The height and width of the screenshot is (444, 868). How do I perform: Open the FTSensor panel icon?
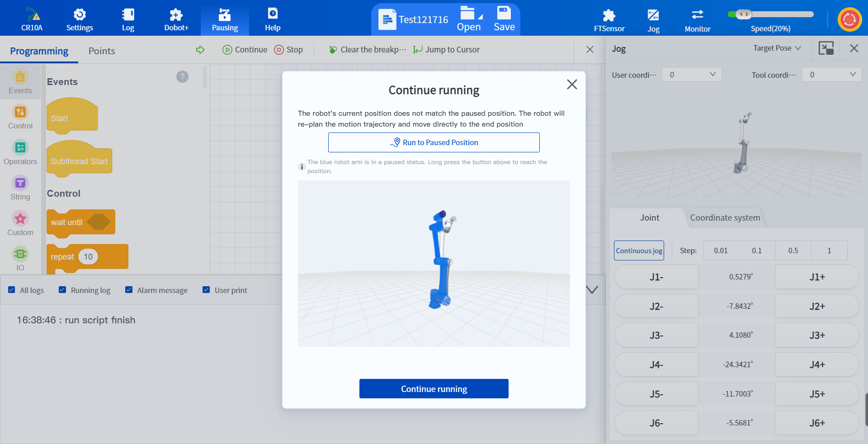[609, 15]
